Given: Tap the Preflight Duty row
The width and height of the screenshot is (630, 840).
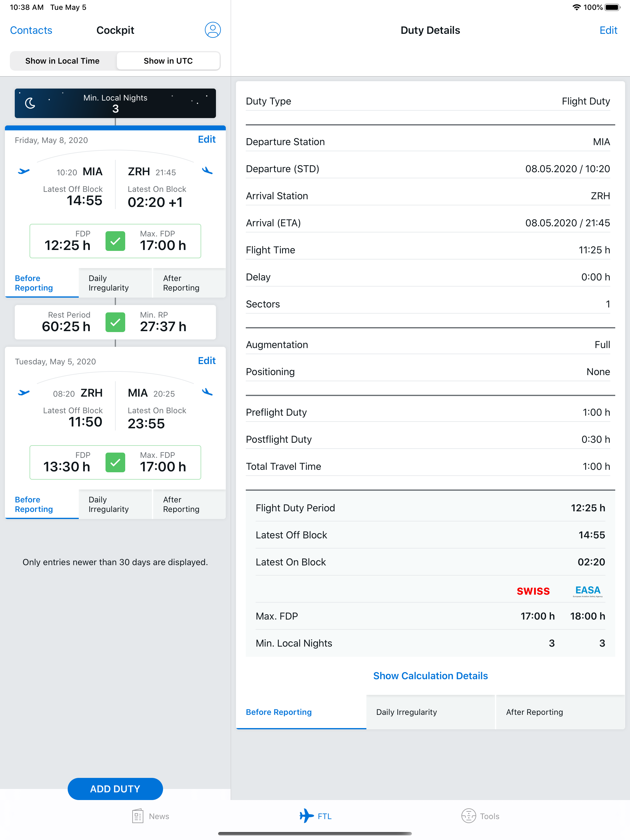Looking at the screenshot, I should tap(428, 412).
